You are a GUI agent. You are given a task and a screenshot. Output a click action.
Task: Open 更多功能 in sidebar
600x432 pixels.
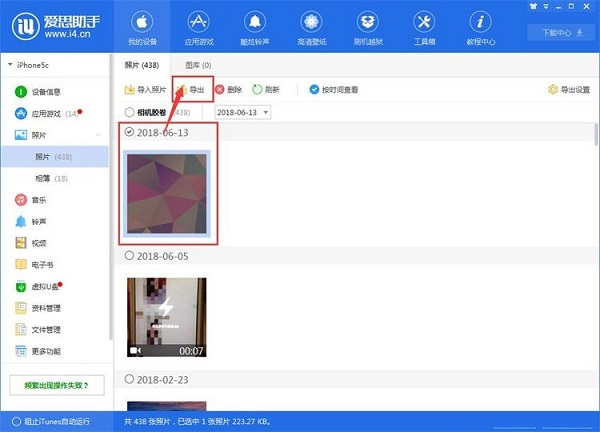pyautogui.click(x=38, y=351)
